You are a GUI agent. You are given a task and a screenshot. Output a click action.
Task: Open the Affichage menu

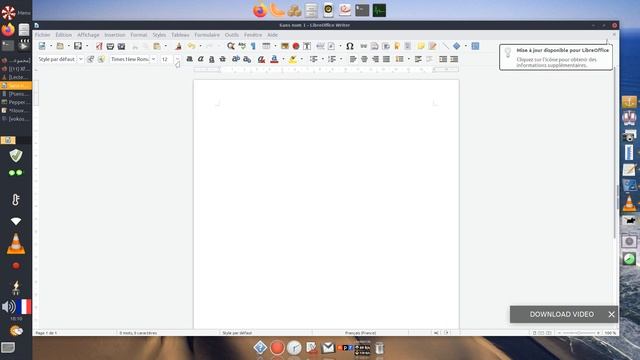(88, 35)
